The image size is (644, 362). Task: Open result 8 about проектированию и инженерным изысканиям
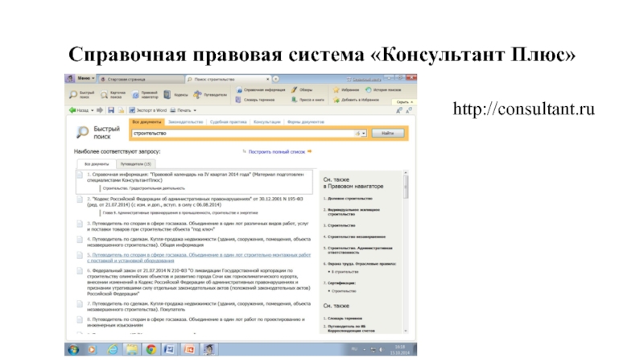tap(196, 323)
